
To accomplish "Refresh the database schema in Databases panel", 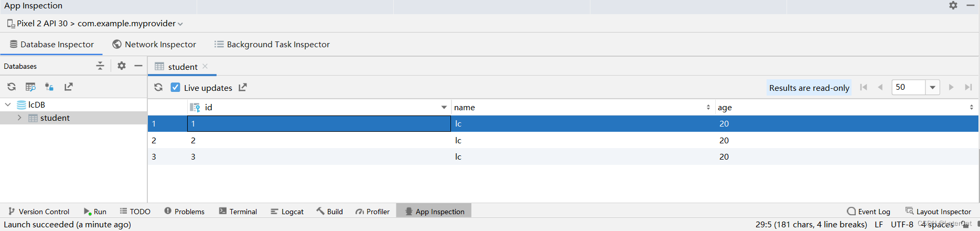I will click(x=12, y=87).
